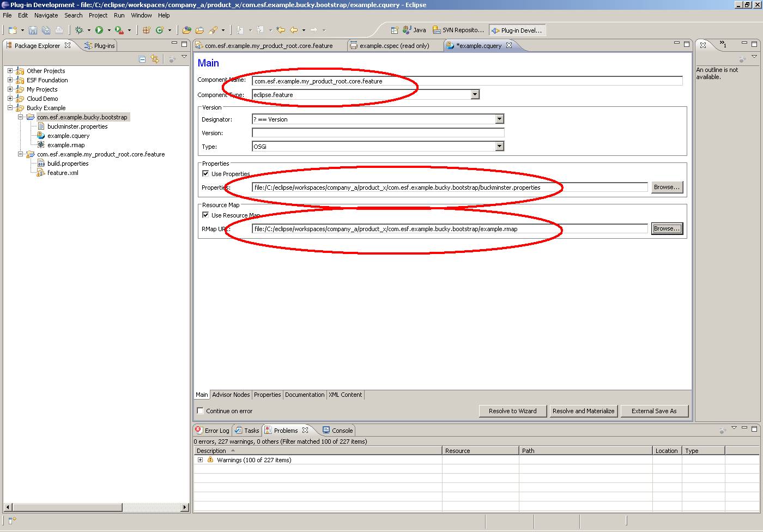Switch to SVN Repository perspective
The image size is (763, 532).
[x=458, y=30]
